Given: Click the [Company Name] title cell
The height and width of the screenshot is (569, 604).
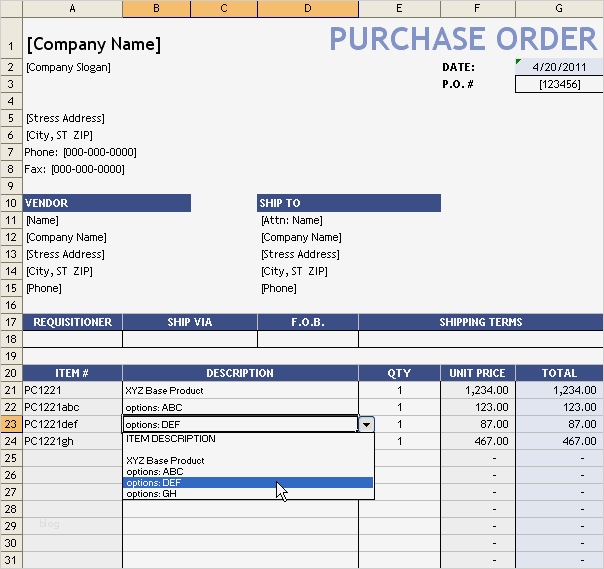Looking at the screenshot, I should click(x=94, y=44).
